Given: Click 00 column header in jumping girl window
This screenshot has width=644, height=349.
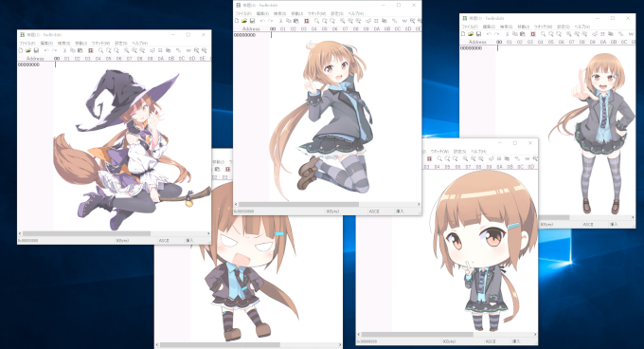Looking at the screenshot, I should coord(273,28).
